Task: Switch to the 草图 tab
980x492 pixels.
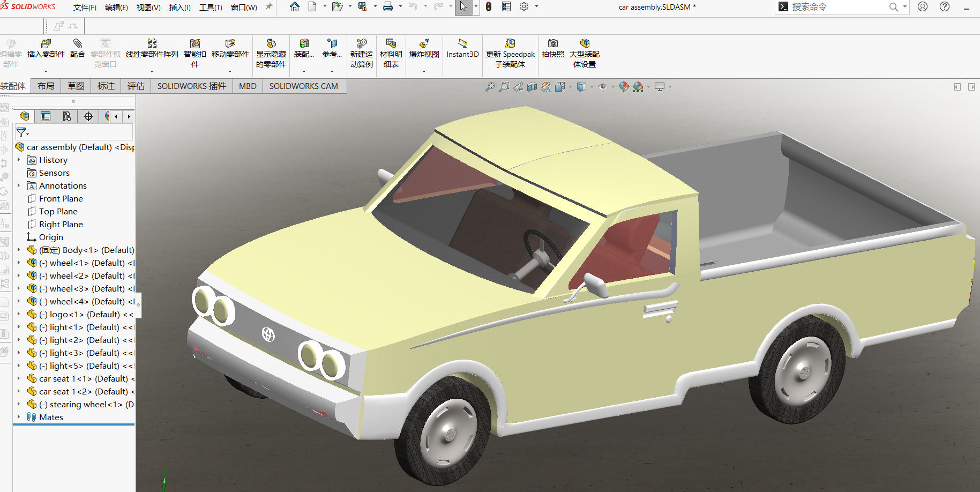Action: 76,86
